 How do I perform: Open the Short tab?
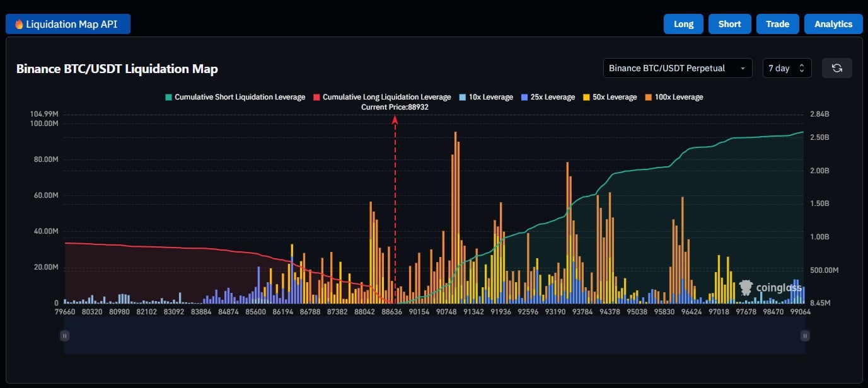(x=729, y=24)
